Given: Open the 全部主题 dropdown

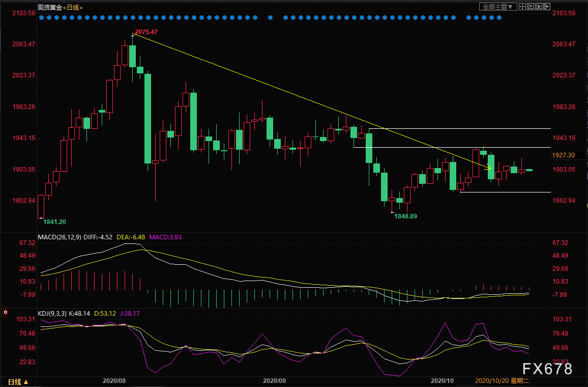Looking at the screenshot, I should point(498,7).
